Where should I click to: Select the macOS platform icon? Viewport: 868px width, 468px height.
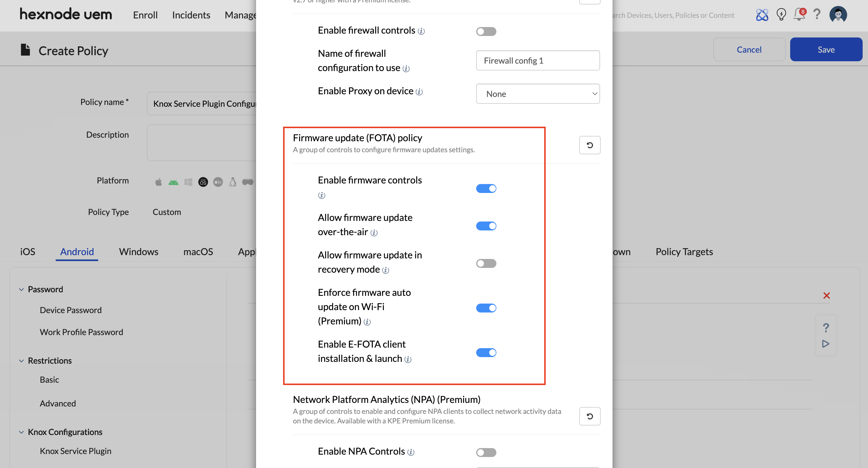pyautogui.click(x=203, y=182)
